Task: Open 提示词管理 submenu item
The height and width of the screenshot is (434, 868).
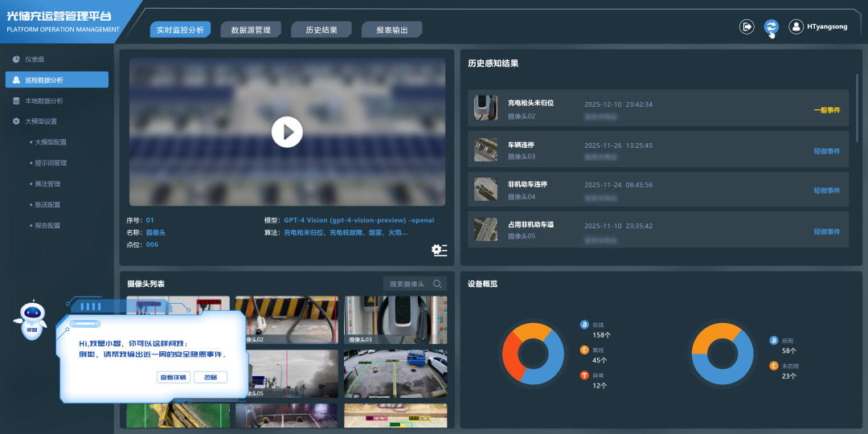Action: tap(50, 163)
